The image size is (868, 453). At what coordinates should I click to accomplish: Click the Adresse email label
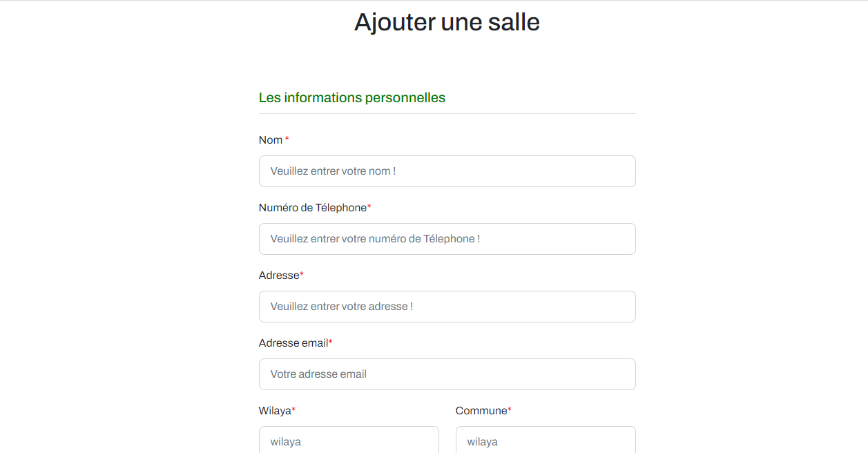click(x=293, y=343)
